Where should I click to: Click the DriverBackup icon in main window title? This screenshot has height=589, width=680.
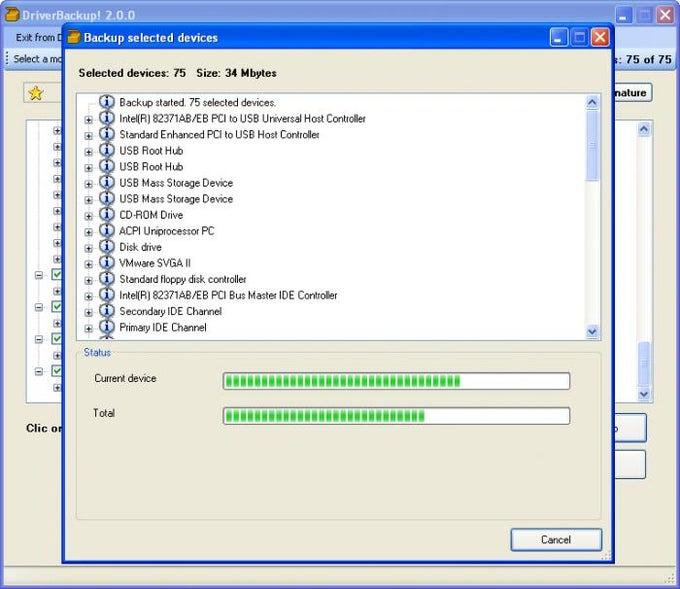pyautogui.click(x=13, y=14)
